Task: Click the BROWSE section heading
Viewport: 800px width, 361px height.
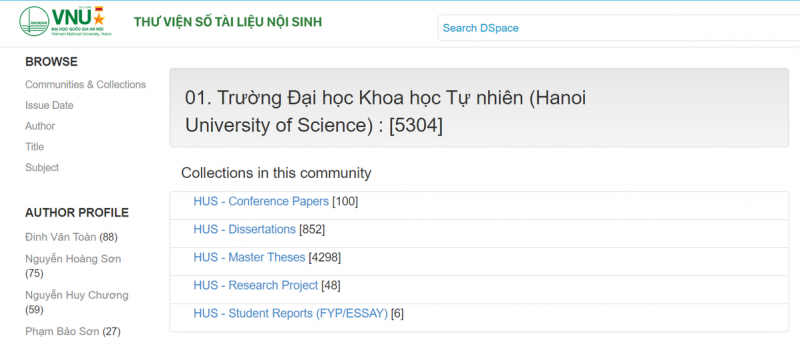Action: 52,62
